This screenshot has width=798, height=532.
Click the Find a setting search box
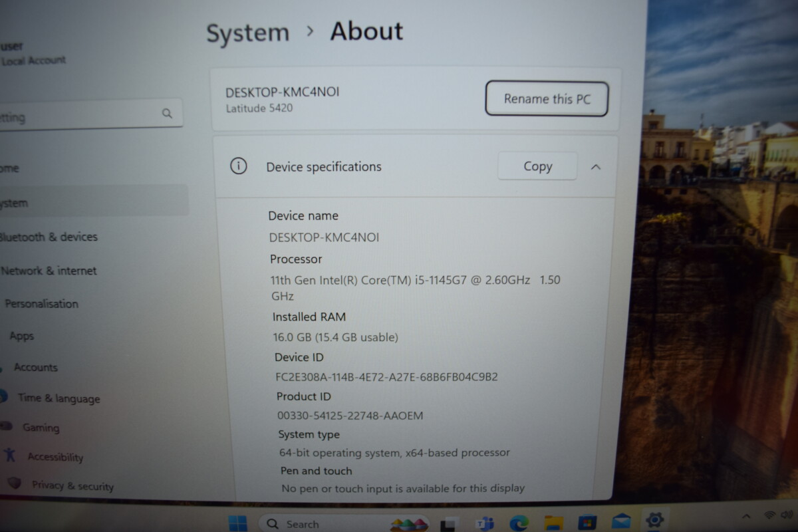[x=90, y=115]
